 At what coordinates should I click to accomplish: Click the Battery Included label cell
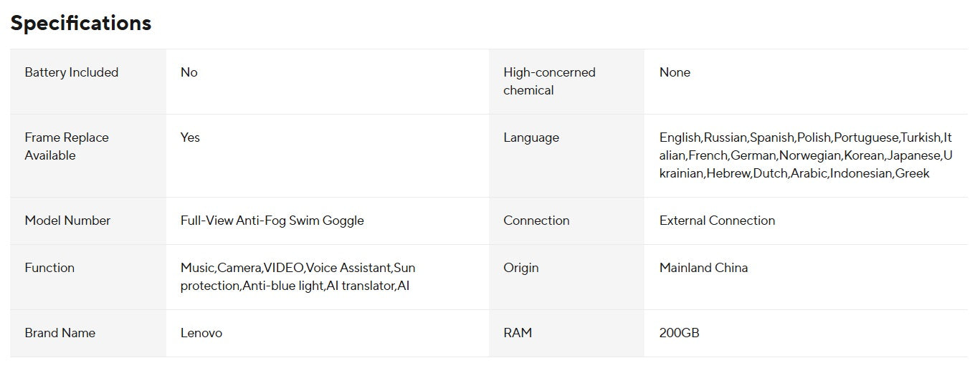click(x=71, y=72)
